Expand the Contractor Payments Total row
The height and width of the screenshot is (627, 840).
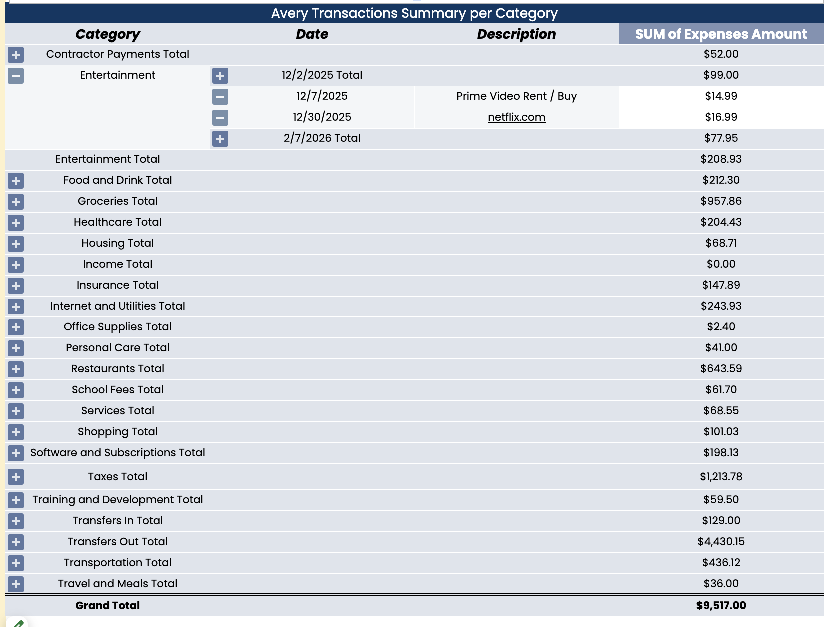pyautogui.click(x=16, y=55)
